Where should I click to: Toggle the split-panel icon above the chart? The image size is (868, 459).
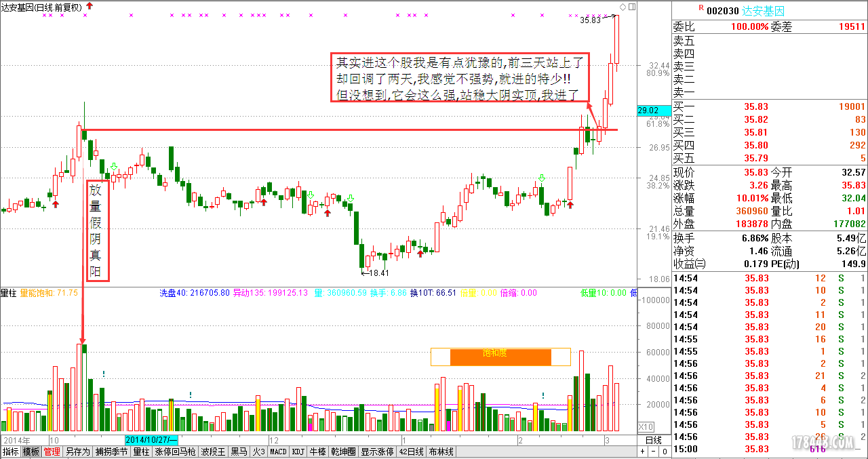pyautogui.click(x=632, y=6)
